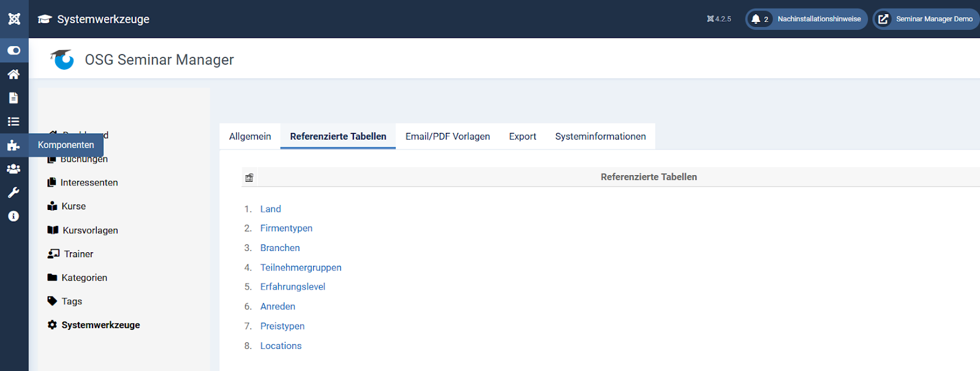The image size is (980, 371).
Task: Open the Land reference table
Action: tap(271, 209)
